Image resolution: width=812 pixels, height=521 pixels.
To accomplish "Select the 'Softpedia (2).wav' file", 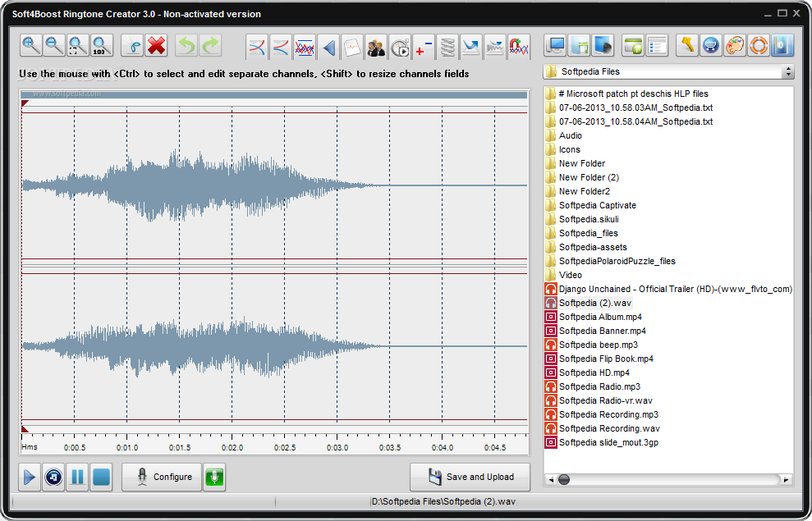I will [x=589, y=304].
